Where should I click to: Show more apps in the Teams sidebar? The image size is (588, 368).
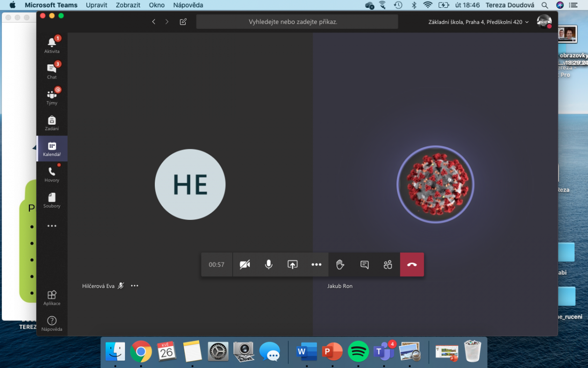click(52, 226)
